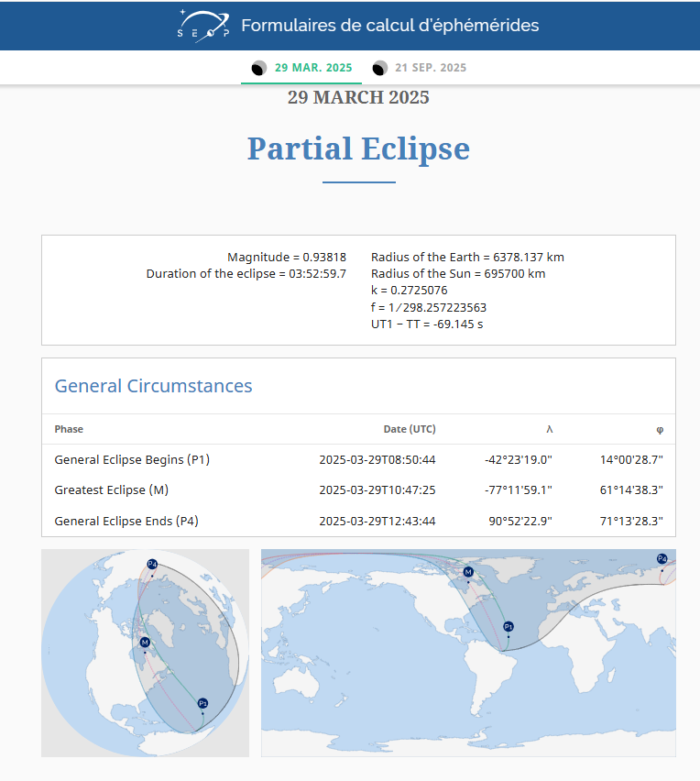Select the 29 MAR. 2025 tab label

click(x=313, y=68)
